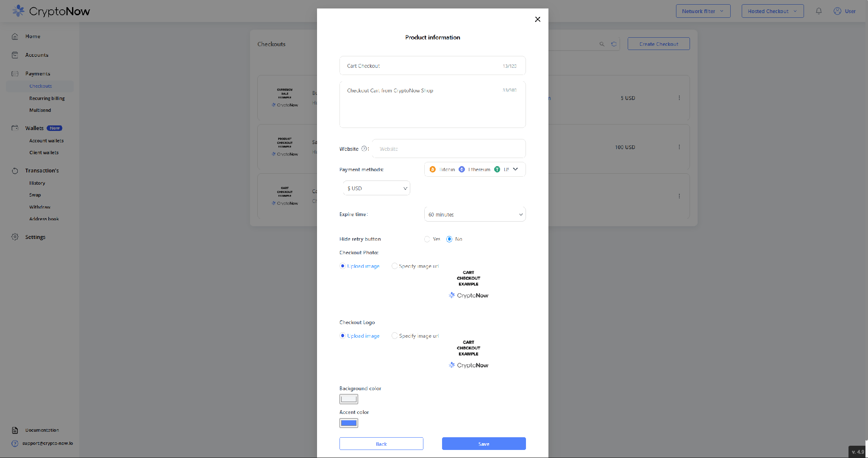
Task: Close the Product information dialog
Action: coord(537,19)
